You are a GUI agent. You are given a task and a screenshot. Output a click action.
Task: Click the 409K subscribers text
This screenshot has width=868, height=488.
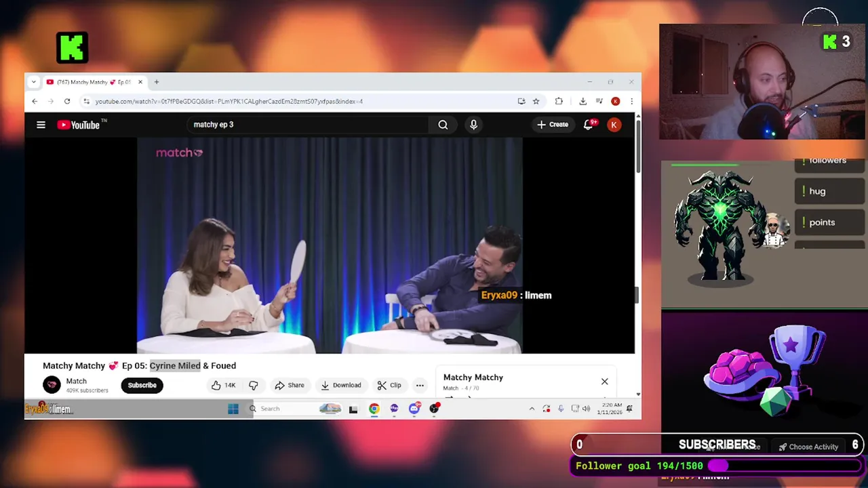click(x=87, y=390)
